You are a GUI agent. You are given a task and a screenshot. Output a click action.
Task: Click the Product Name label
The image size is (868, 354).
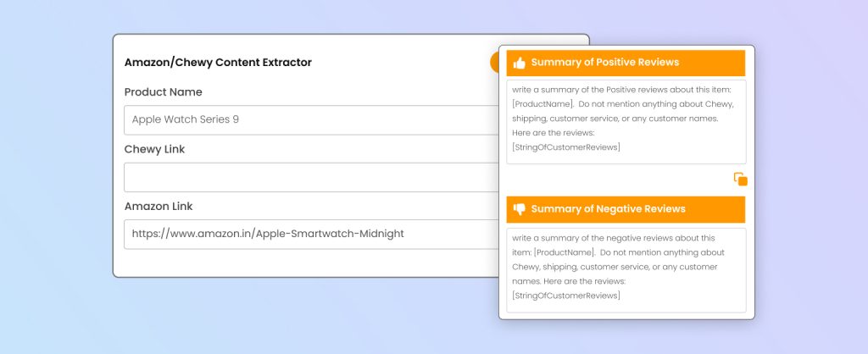(x=164, y=91)
